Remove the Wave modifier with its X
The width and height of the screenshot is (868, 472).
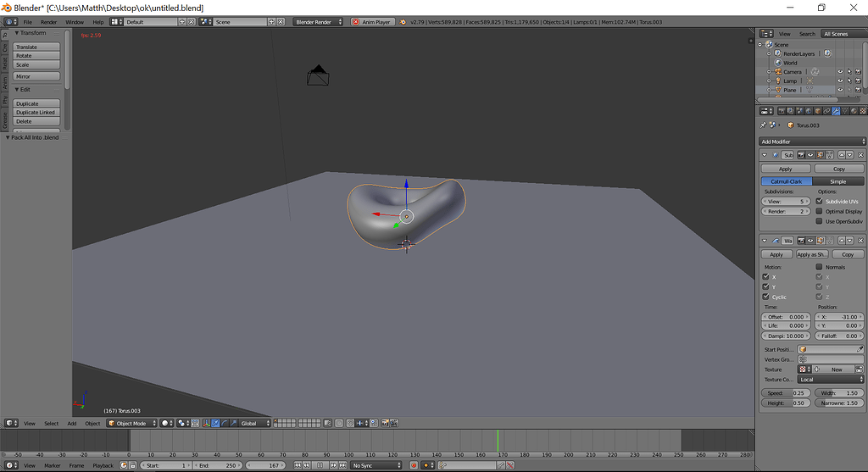(x=861, y=240)
